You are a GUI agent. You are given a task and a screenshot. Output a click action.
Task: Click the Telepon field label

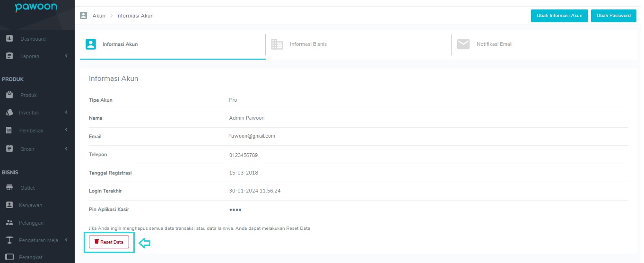tap(98, 154)
